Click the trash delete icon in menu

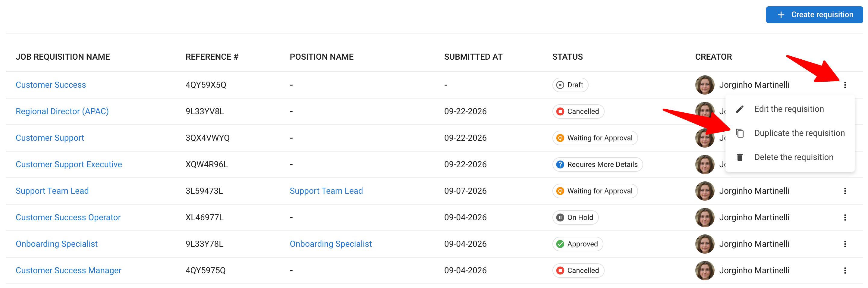click(740, 157)
